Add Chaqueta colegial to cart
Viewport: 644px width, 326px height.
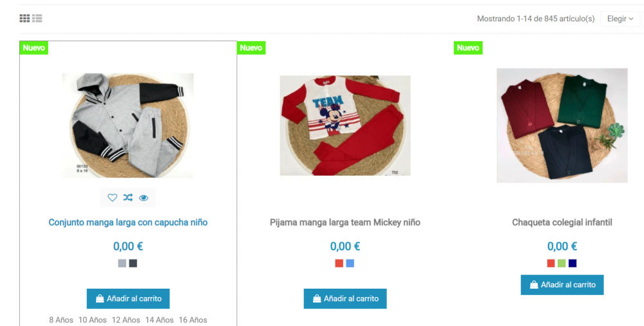562,285
